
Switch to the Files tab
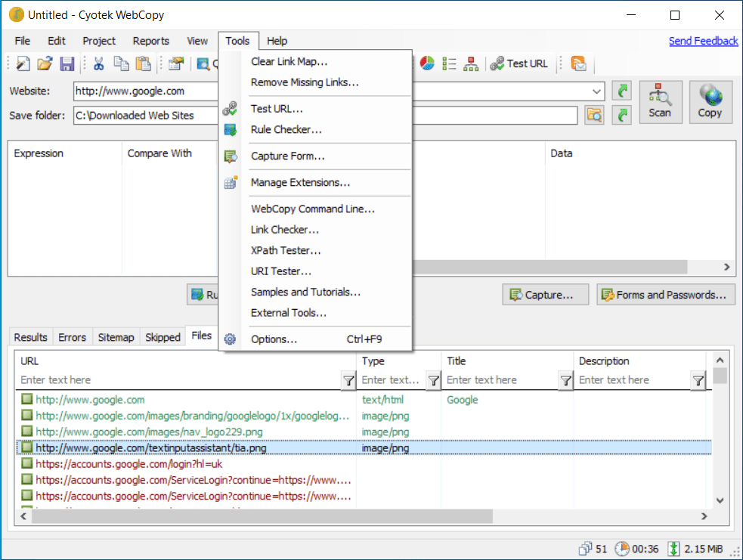click(x=201, y=336)
